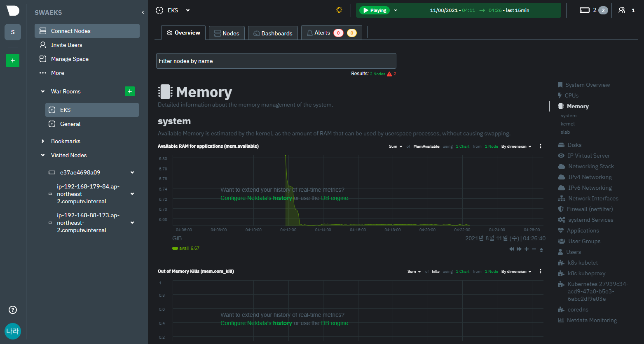Add a War Room with plus button
Image resolution: width=644 pixels, height=344 pixels.
[x=130, y=91]
